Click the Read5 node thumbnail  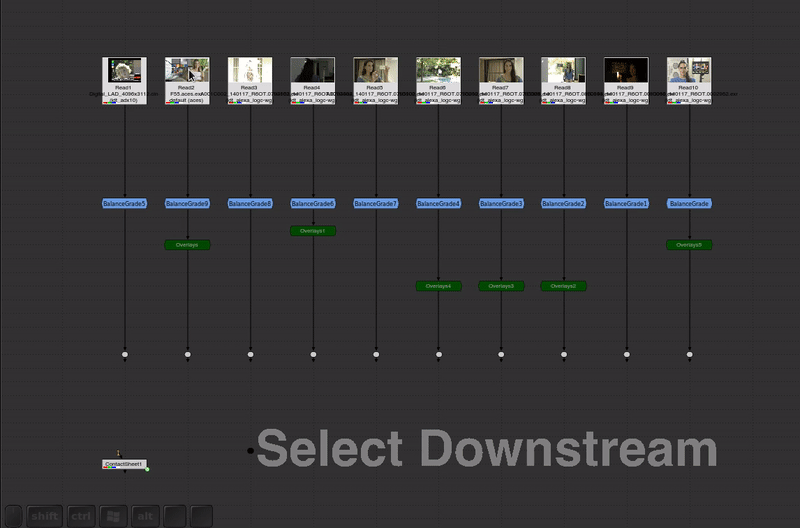(375, 71)
